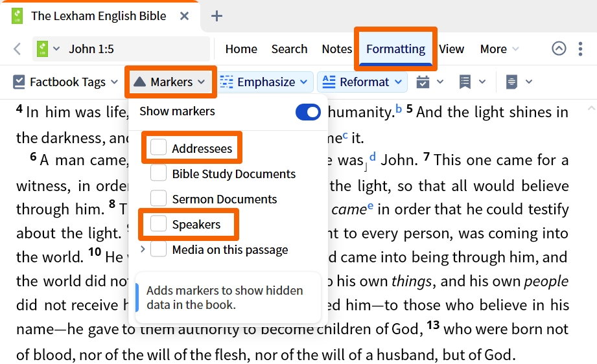Open the Notes tab
The image size is (597, 364).
(336, 49)
